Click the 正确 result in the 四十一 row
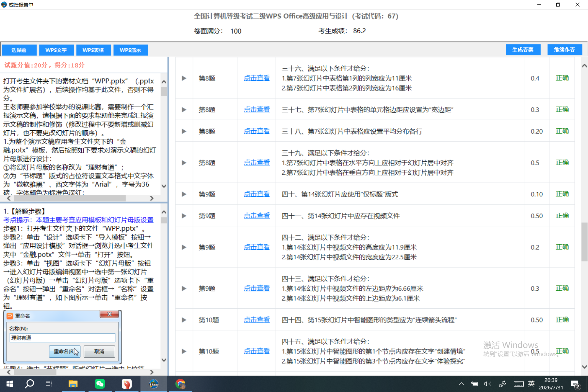This screenshot has height=392, width=588. (562, 216)
